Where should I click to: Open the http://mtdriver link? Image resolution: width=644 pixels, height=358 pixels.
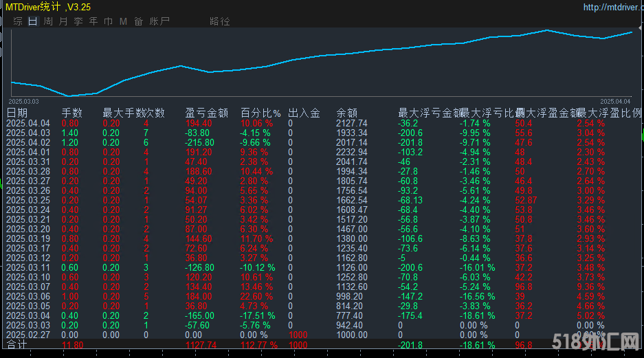[613, 8]
